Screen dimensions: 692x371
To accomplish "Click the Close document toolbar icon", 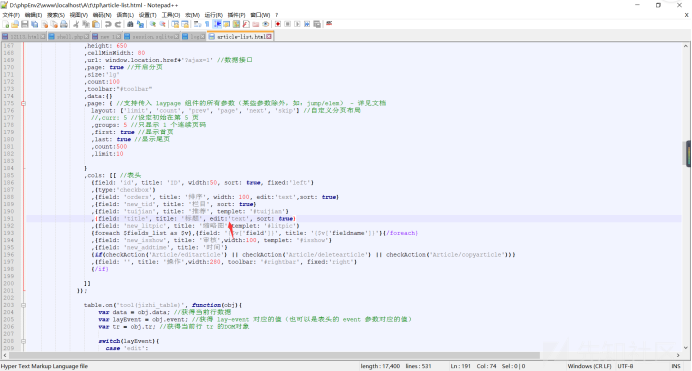I will pos(45,24).
